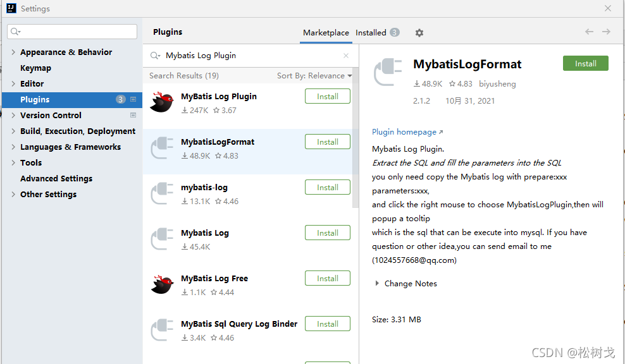This screenshot has width=625, height=364.
Task: Click the Installed count badge 3
Action: pos(395,32)
